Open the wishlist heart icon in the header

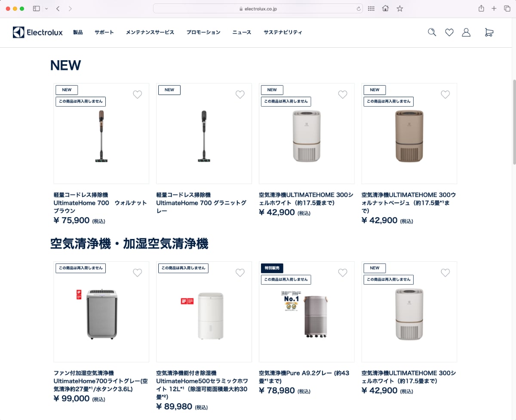click(449, 32)
